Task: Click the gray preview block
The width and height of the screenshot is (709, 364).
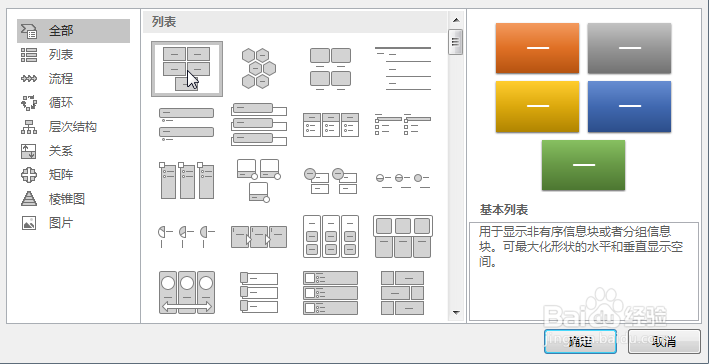Action: tap(629, 48)
